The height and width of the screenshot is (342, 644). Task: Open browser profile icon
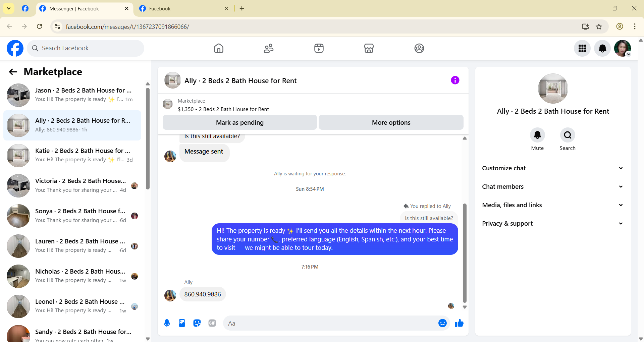[620, 26]
